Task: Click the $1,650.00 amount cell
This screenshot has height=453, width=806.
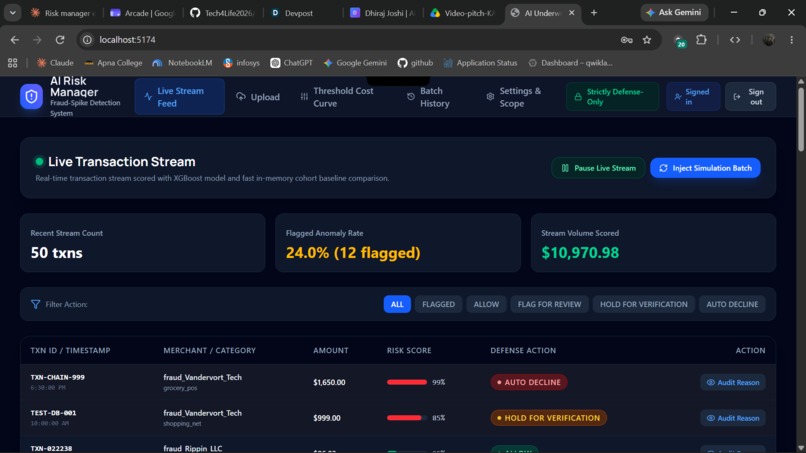Action: click(329, 383)
